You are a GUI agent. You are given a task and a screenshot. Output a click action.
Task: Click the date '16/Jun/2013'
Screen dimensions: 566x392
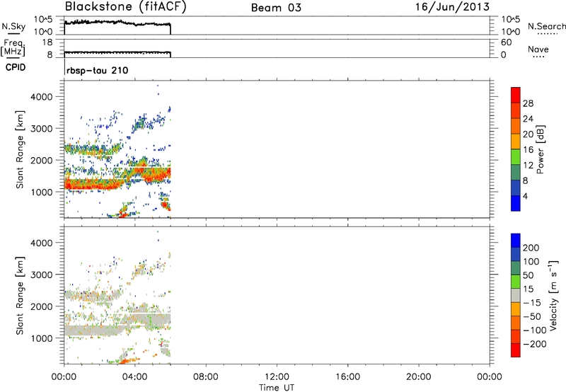[452, 7]
